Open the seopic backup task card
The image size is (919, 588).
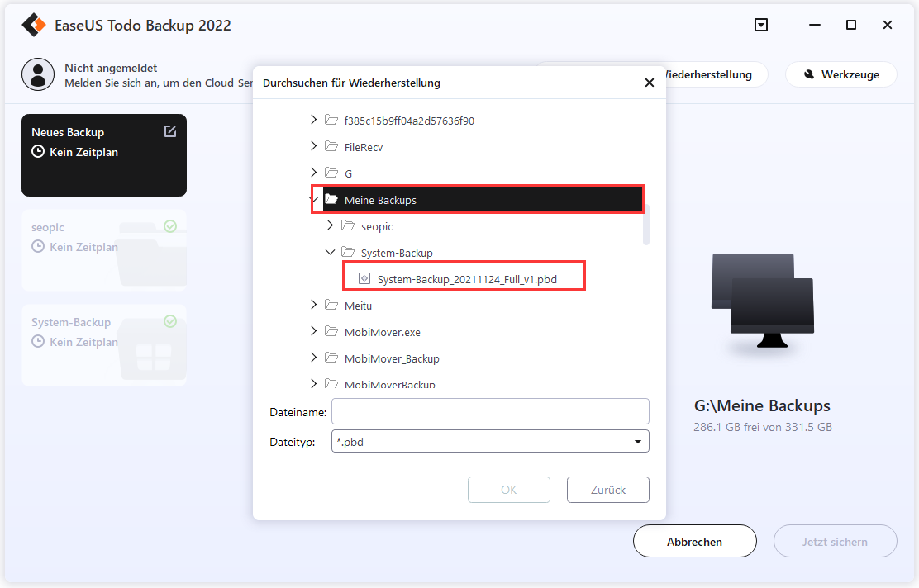pos(104,250)
